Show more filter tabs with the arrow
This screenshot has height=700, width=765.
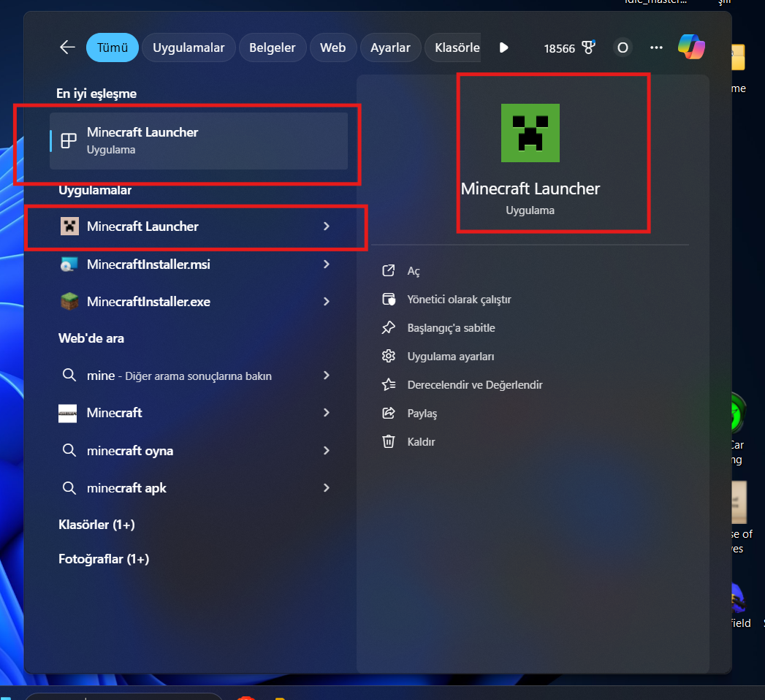[504, 47]
